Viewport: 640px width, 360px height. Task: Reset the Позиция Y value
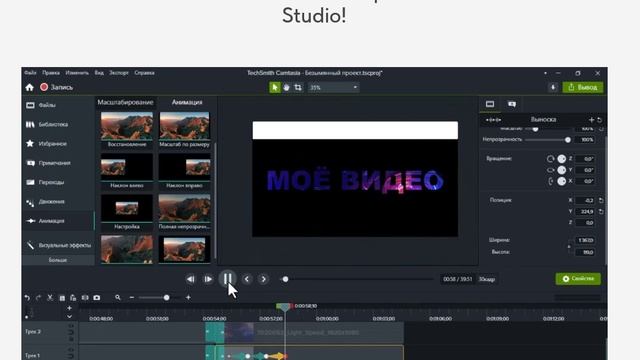(601, 211)
